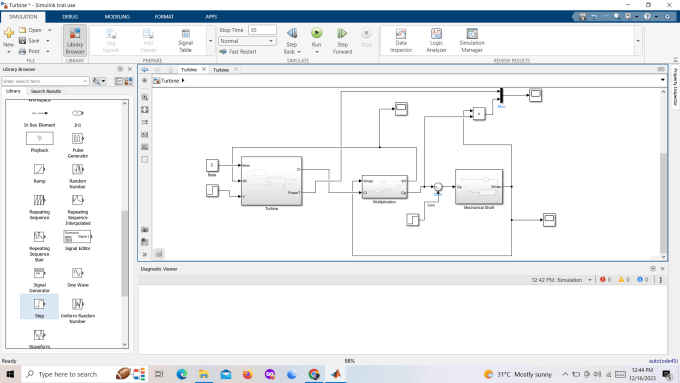Image resolution: width=680 pixels, height=383 pixels.
Task: Select the Ramp block in library
Action: pos(39,172)
